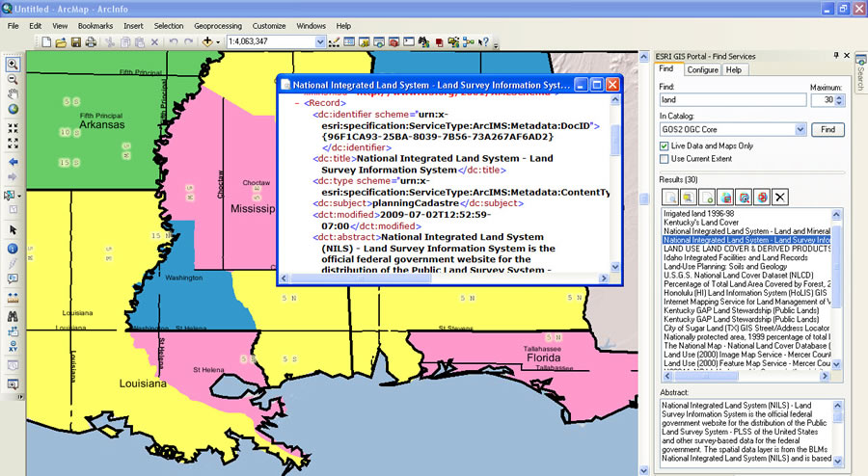Open the Measure ruler tool
The image size is (868, 476).
tap(13, 298)
